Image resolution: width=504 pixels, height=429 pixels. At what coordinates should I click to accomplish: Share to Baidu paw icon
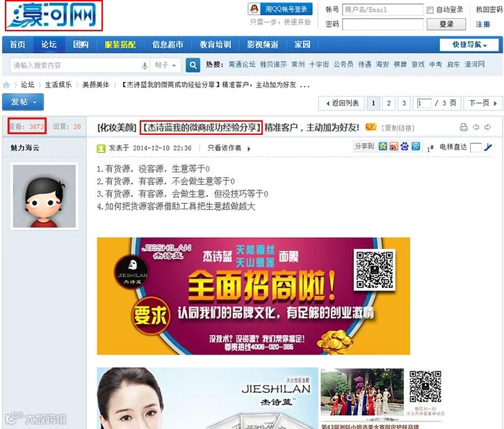405,146
